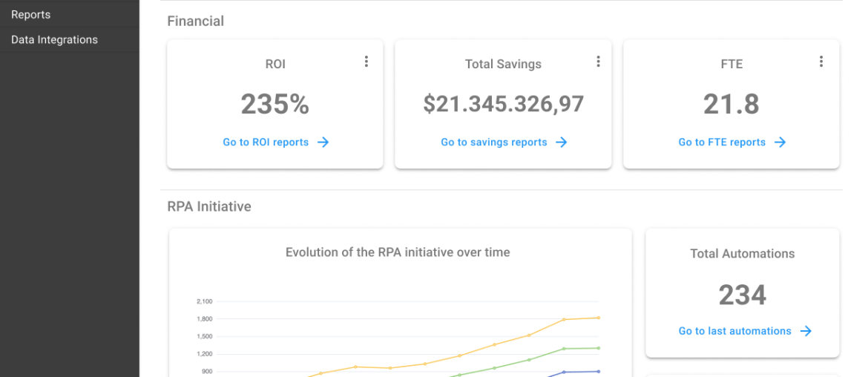868x377 pixels.
Task: Open the FTE card three-dot menu
Action: pyautogui.click(x=821, y=62)
